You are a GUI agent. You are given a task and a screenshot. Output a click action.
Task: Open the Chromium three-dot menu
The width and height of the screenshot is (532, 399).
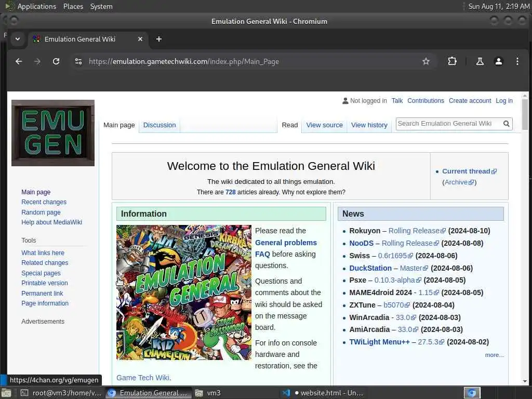(517, 61)
